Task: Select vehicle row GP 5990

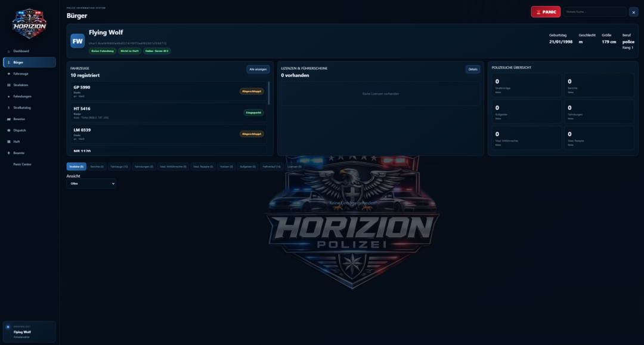Action: 169,91
